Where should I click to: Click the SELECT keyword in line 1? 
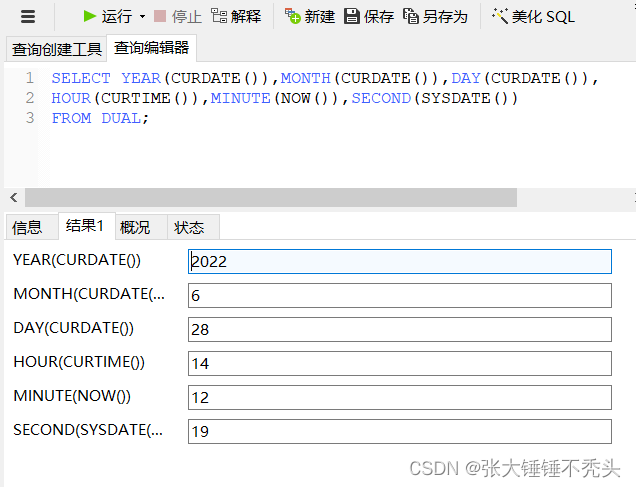coord(81,78)
